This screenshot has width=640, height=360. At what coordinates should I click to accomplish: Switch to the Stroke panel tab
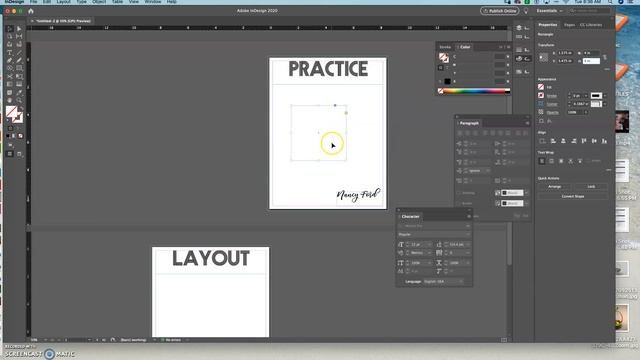tap(445, 47)
